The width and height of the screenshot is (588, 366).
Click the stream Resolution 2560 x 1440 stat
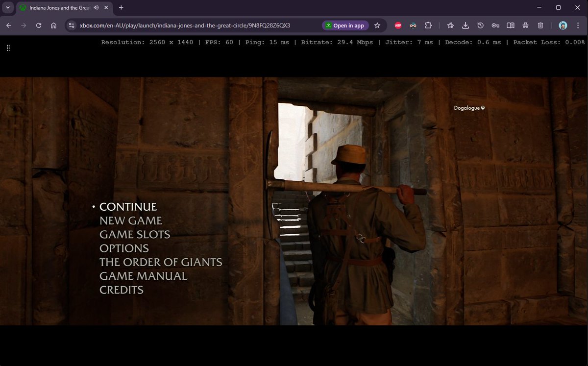click(147, 42)
